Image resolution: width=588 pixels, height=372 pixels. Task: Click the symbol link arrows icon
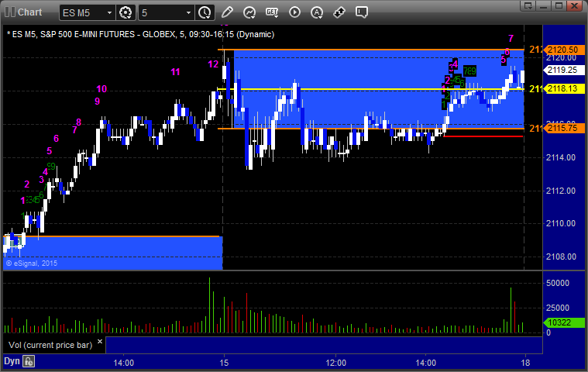pyautogui.click(x=339, y=12)
